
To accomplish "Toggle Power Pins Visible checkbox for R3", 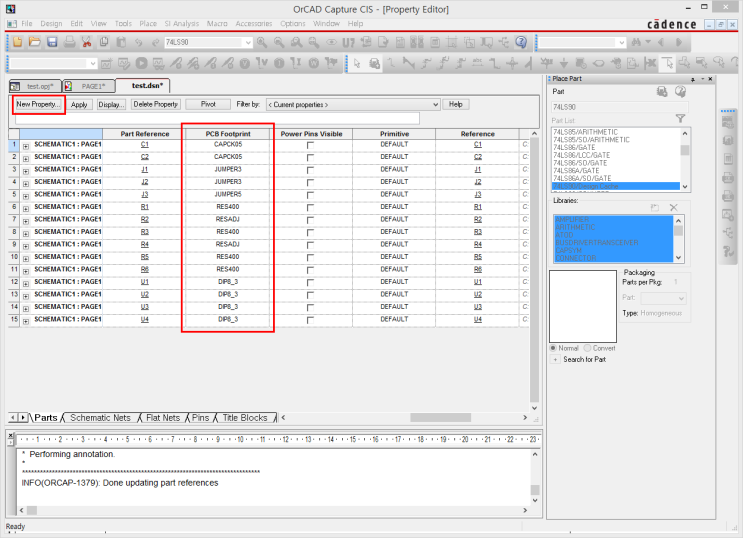I will click(x=310, y=233).
